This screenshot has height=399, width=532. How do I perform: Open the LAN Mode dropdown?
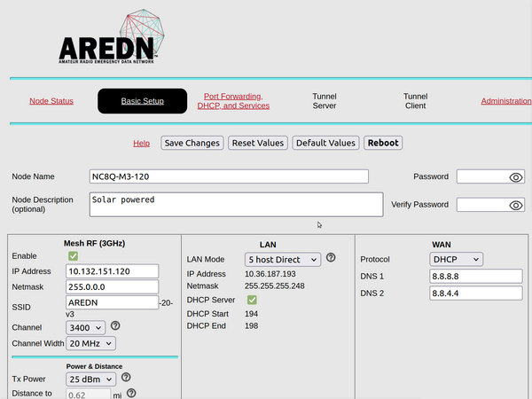tap(283, 260)
